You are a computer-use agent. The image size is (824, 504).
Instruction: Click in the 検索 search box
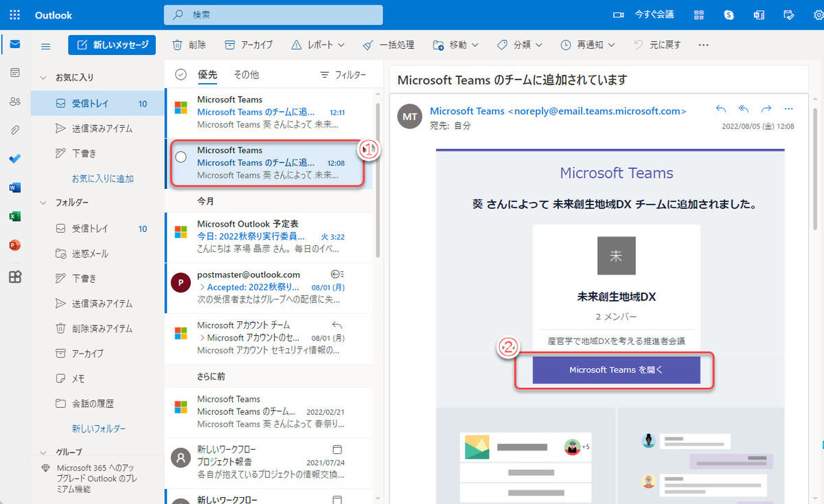click(273, 14)
